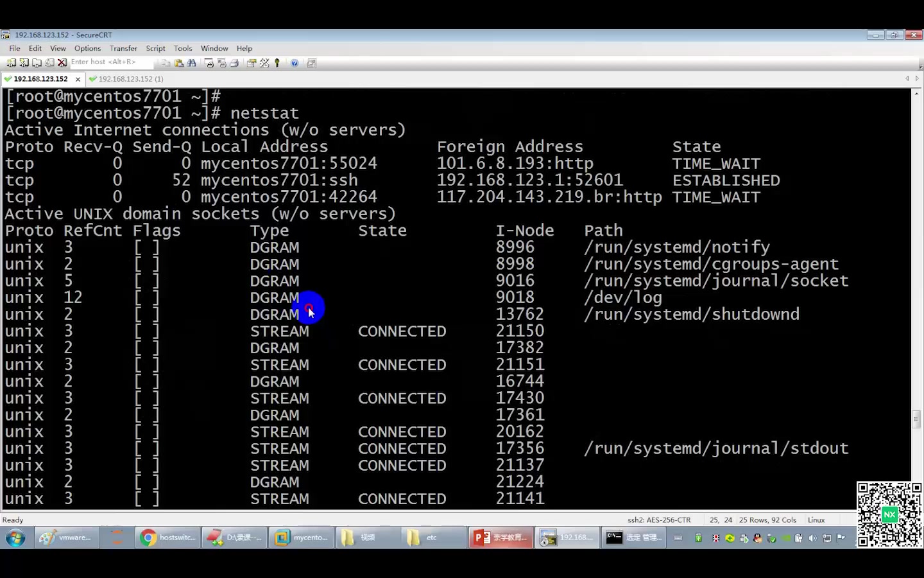The image size is (924, 578).
Task: Open the command prompt taskbar item
Action: pyautogui.click(x=634, y=538)
